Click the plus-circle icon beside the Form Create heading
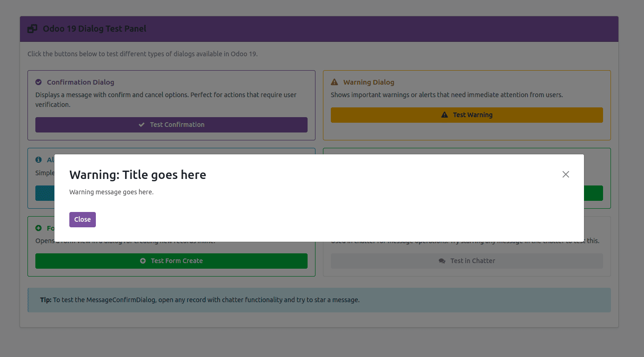 tap(38, 228)
